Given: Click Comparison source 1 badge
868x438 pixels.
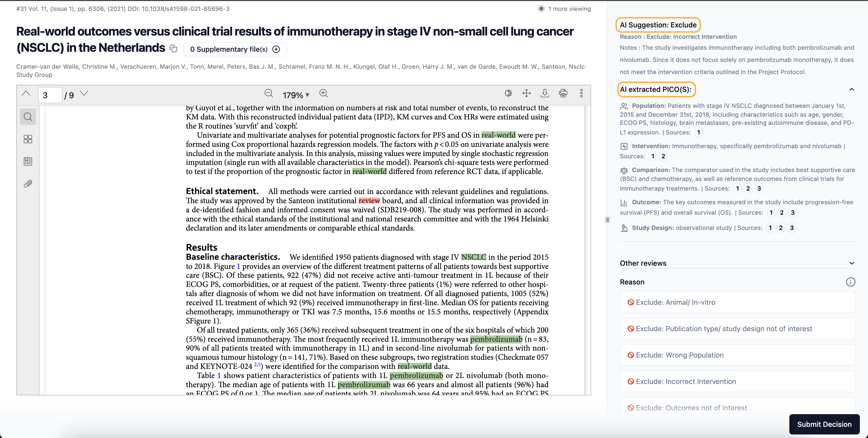Looking at the screenshot, I should pyautogui.click(x=737, y=188).
